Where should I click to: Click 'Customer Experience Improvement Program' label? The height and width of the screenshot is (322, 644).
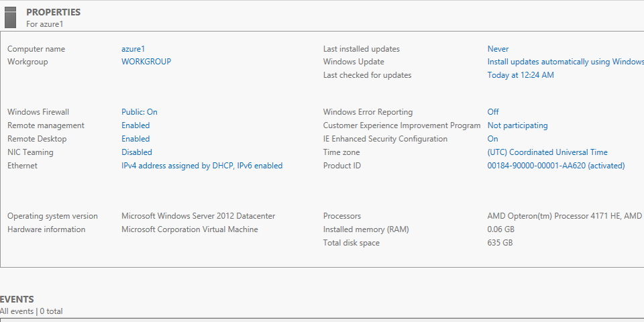[x=402, y=125]
